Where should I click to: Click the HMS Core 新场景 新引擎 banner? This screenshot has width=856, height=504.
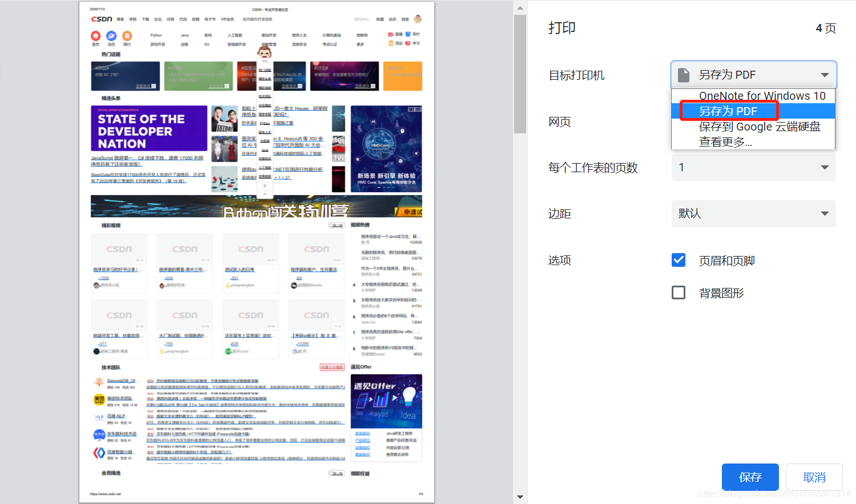[386, 149]
